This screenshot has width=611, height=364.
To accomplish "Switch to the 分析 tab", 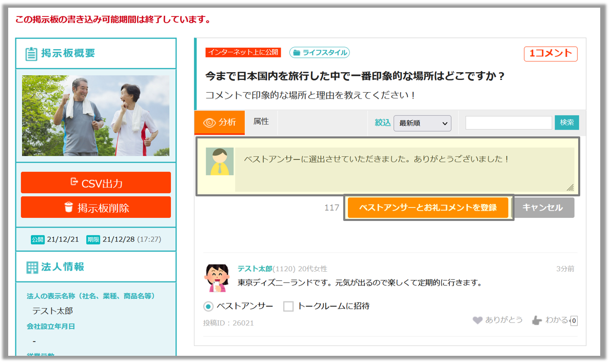I will point(220,123).
